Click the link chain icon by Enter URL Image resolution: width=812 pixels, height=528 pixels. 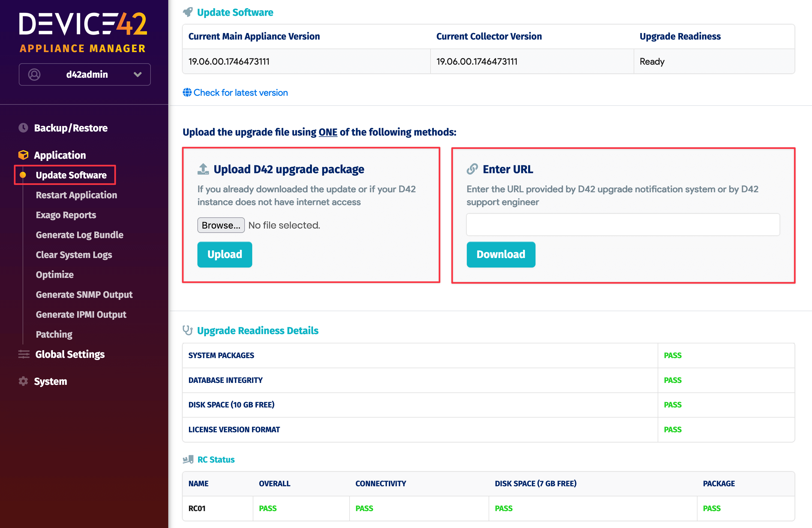click(472, 169)
